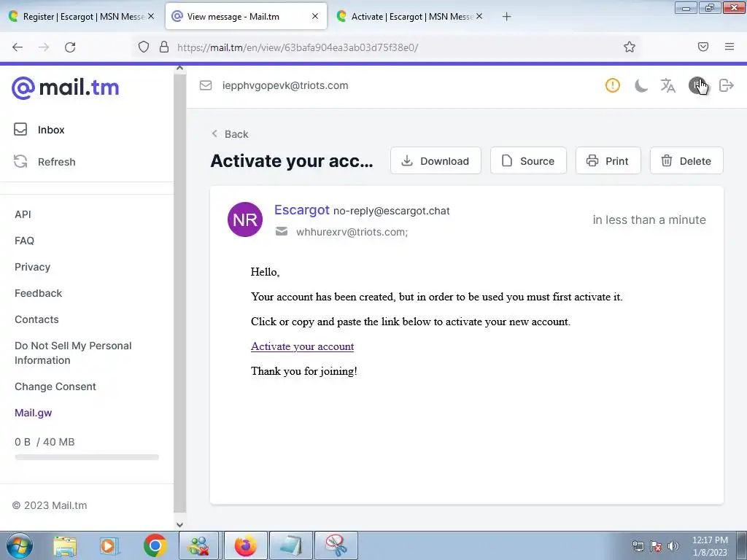The height and width of the screenshot is (560, 747).
Task: Copy the iepphvgopevk@triots.com address
Action: pyautogui.click(x=285, y=85)
